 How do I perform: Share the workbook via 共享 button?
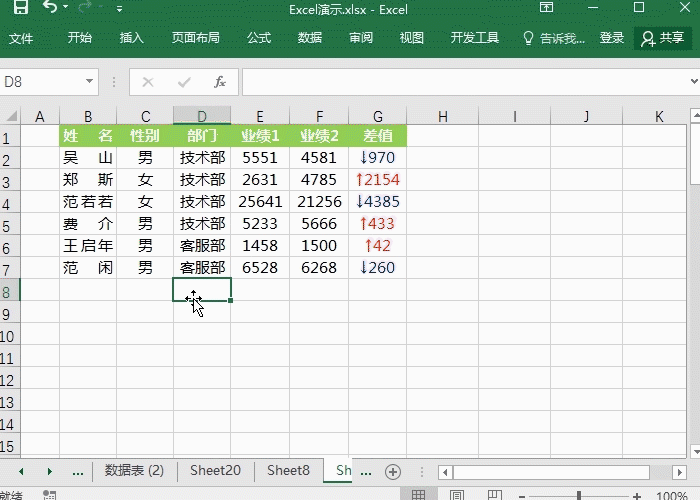point(663,38)
